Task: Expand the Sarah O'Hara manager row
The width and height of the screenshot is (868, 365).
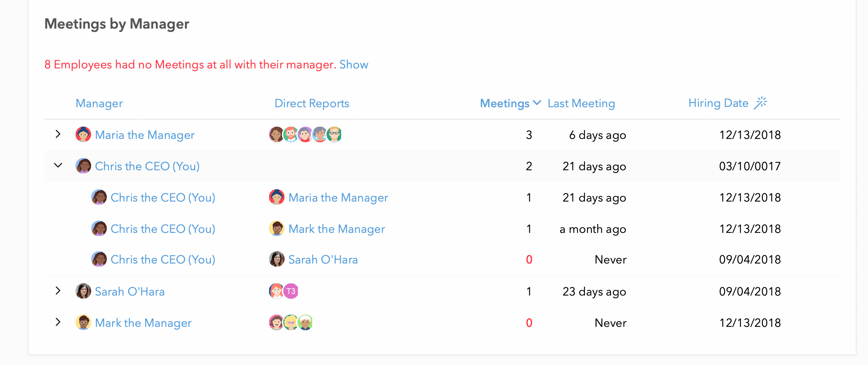Action: 58,291
